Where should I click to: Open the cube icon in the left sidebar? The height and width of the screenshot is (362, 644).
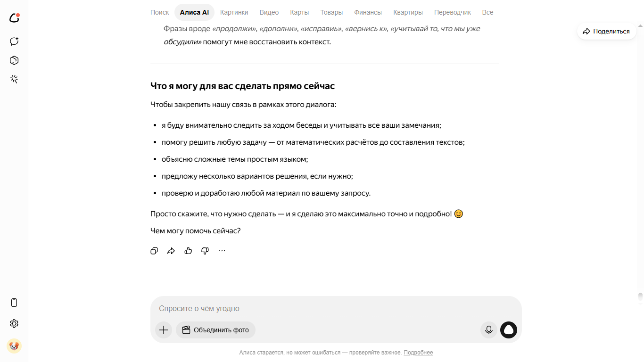14,60
